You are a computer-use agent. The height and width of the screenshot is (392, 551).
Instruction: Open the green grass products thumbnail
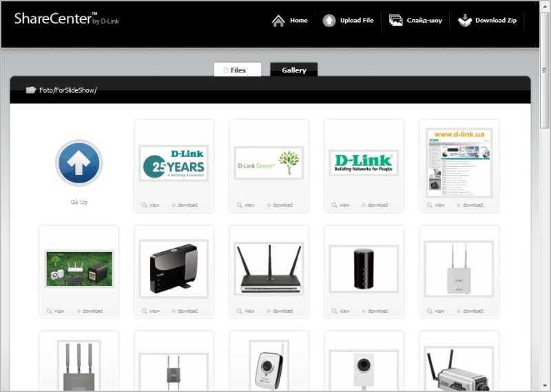pyautogui.click(x=79, y=269)
